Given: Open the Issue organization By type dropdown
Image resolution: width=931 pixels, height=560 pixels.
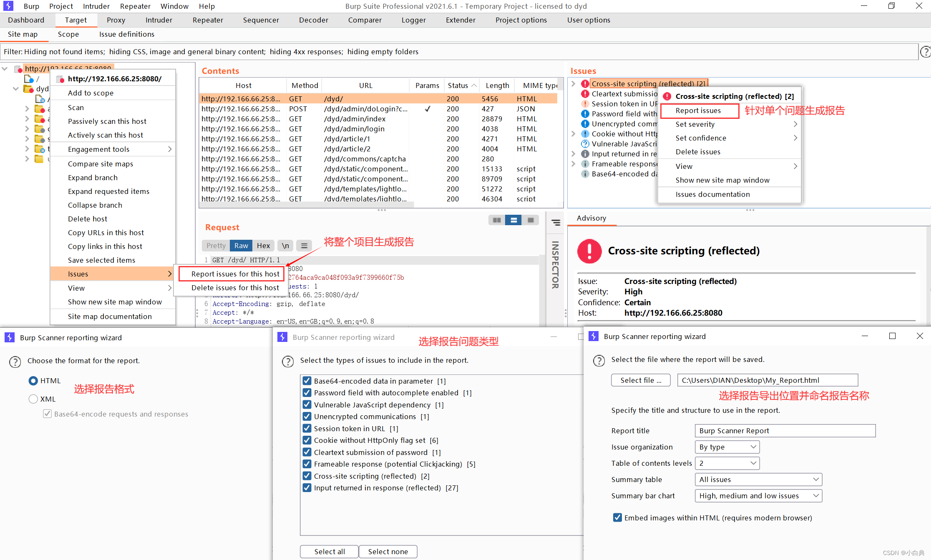Looking at the screenshot, I should point(727,447).
